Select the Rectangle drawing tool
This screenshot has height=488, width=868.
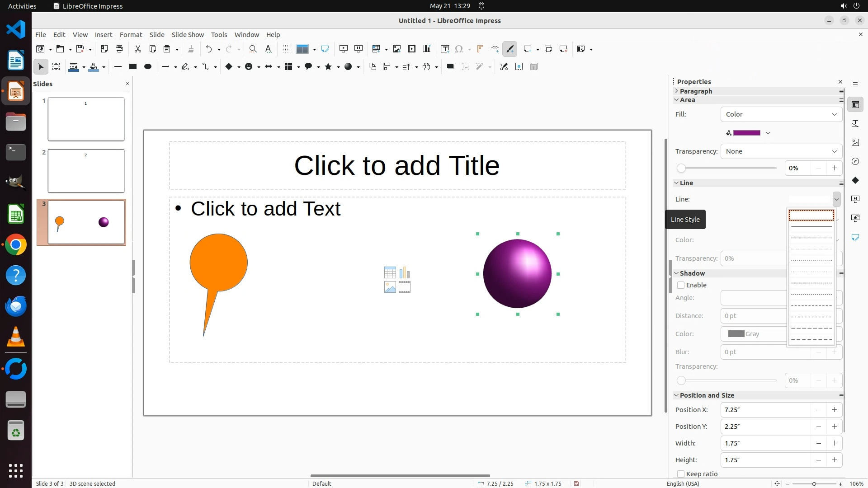click(132, 67)
